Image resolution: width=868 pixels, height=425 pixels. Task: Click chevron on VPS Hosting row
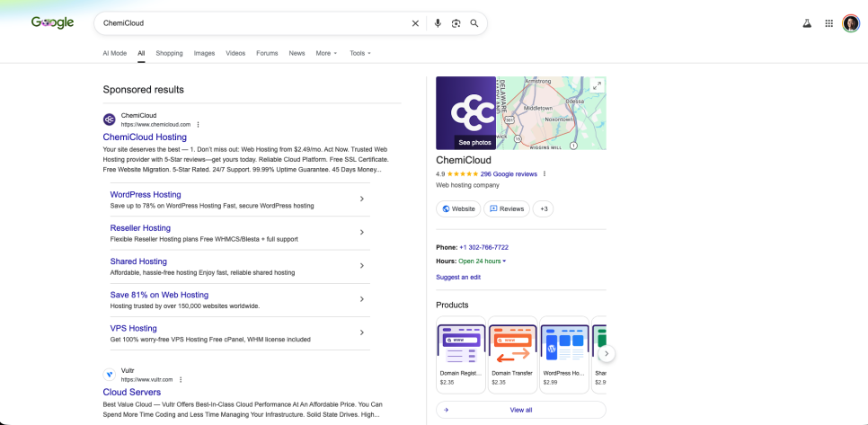(361, 332)
